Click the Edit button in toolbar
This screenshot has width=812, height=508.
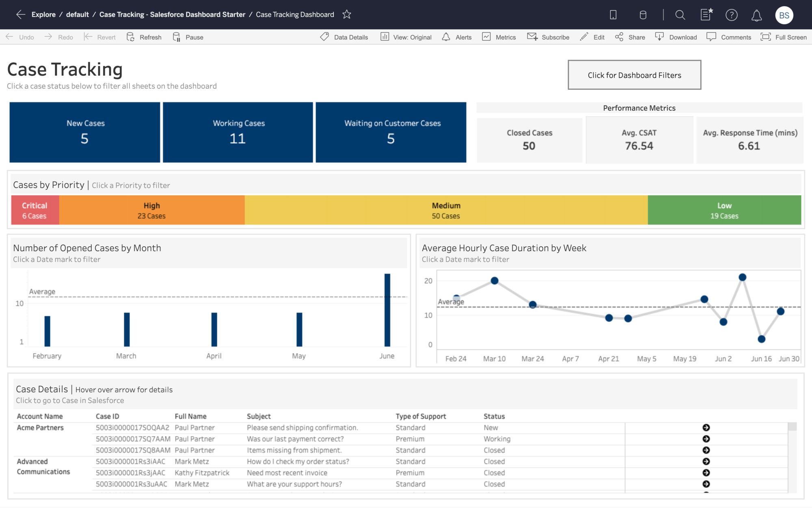click(x=593, y=36)
